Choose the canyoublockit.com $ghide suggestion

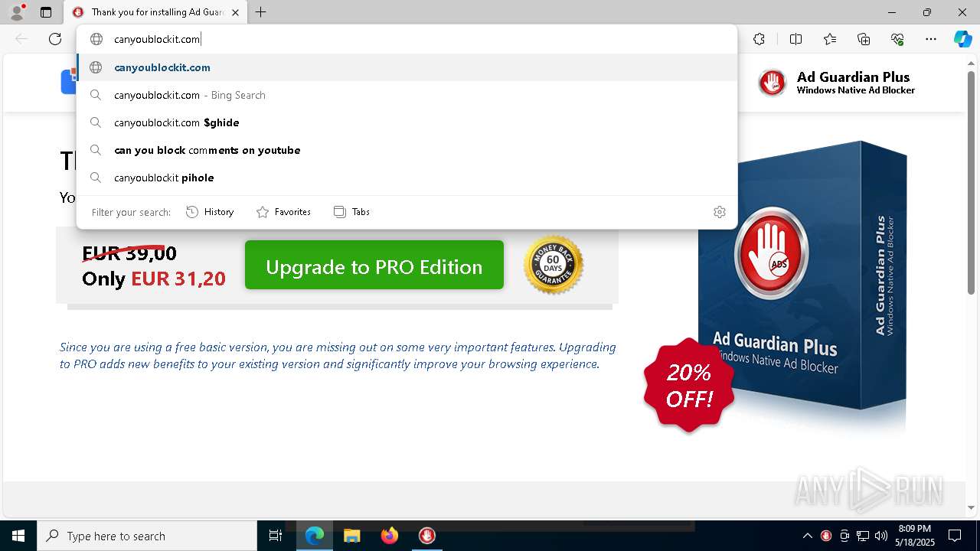pos(407,122)
